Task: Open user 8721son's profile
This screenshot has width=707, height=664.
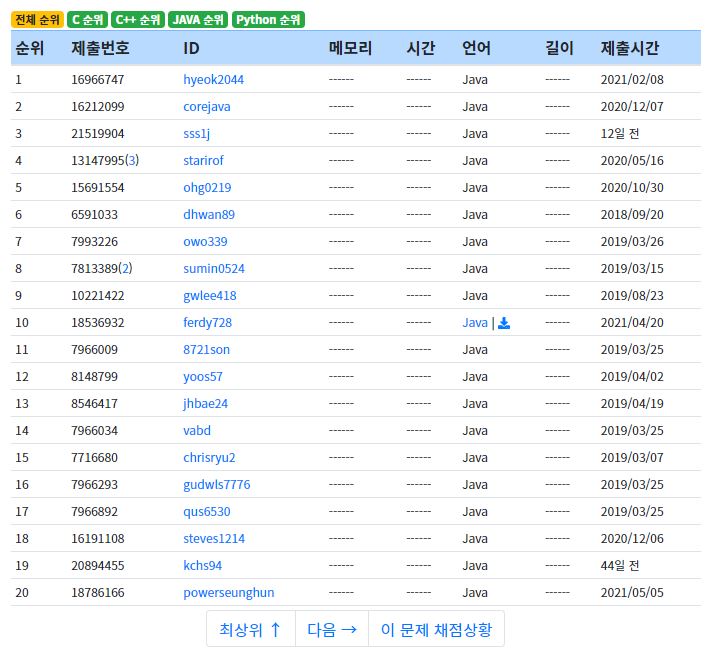Action: (207, 350)
